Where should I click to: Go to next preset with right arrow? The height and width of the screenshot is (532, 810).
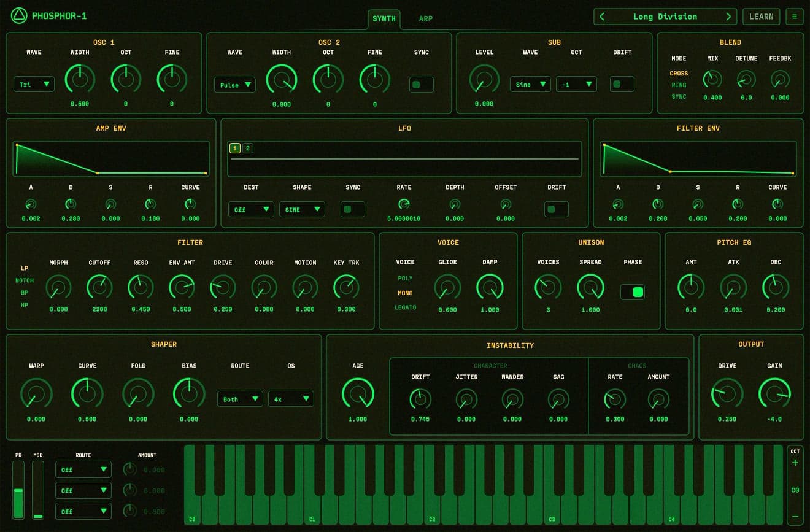tap(728, 17)
